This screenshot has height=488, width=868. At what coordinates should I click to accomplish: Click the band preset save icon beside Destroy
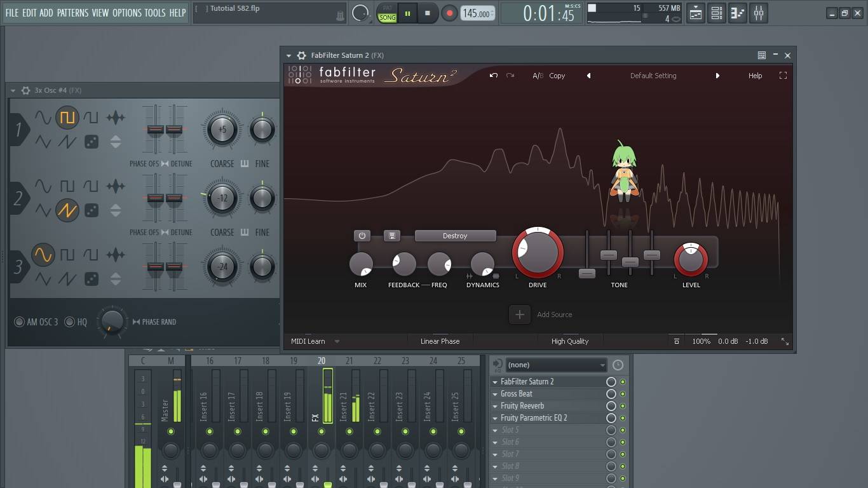[x=392, y=236]
